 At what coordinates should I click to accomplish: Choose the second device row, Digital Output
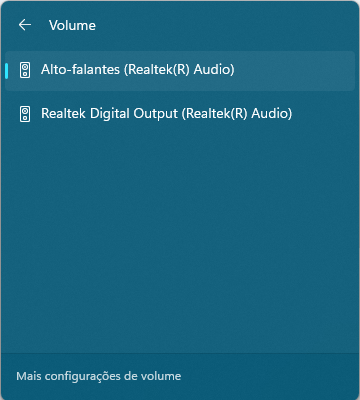coord(180,114)
